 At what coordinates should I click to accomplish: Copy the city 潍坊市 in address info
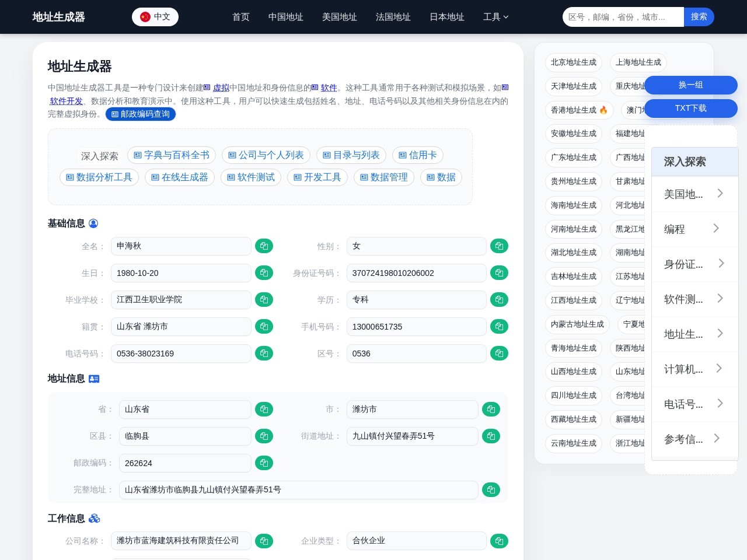[x=491, y=409]
